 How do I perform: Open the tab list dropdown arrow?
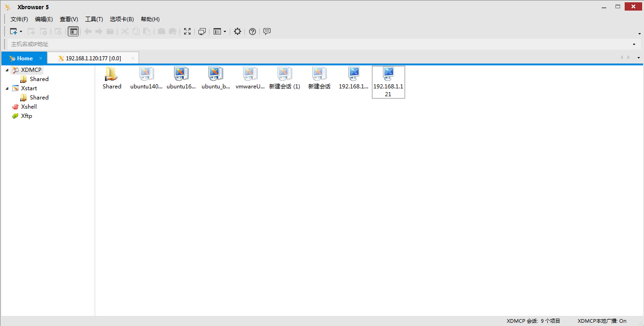638,58
